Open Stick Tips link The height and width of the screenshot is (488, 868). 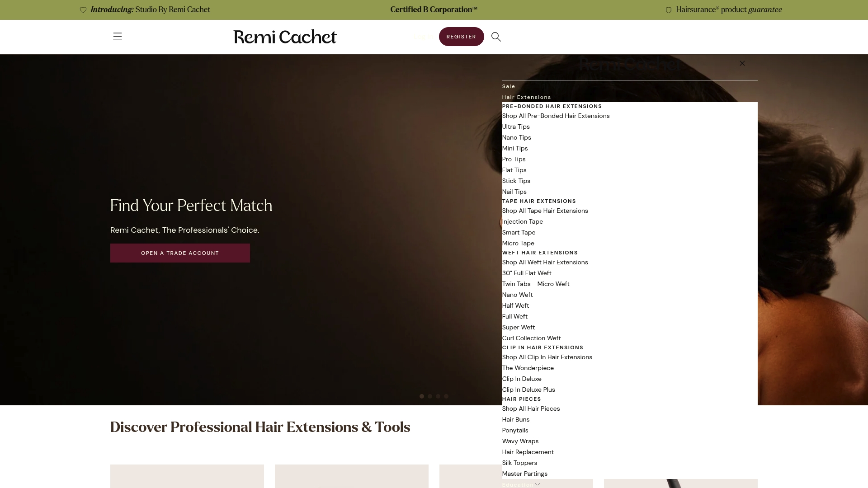point(516,181)
